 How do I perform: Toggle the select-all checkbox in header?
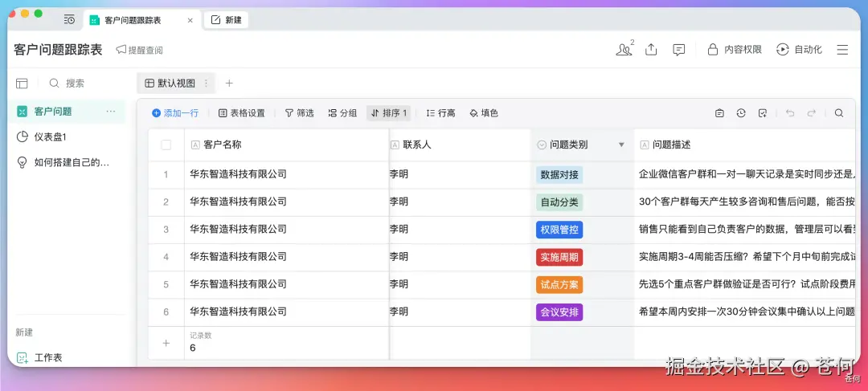pos(166,145)
